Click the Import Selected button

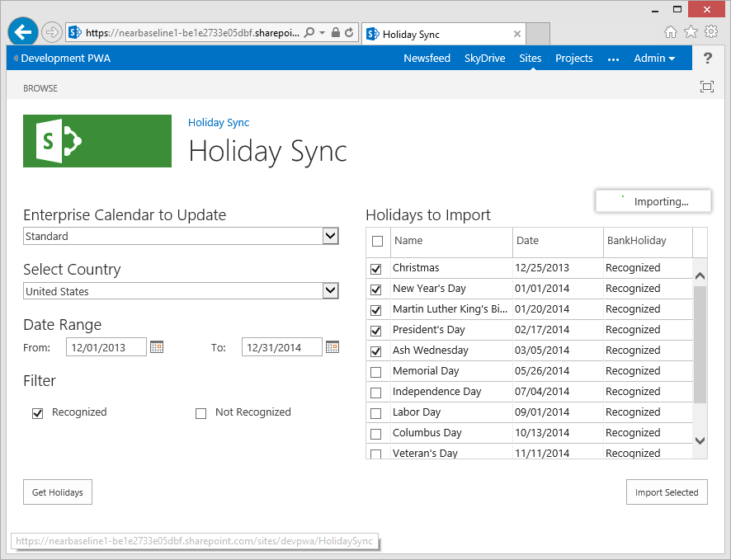[666, 492]
